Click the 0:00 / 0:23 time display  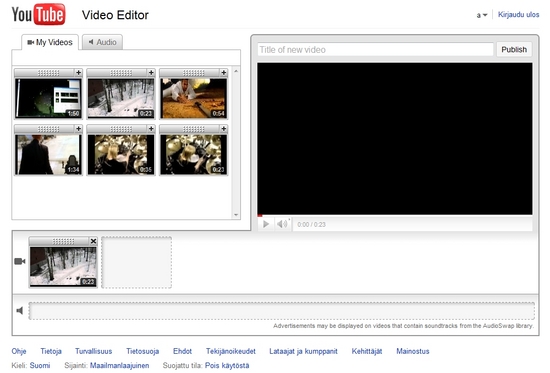pos(311,225)
